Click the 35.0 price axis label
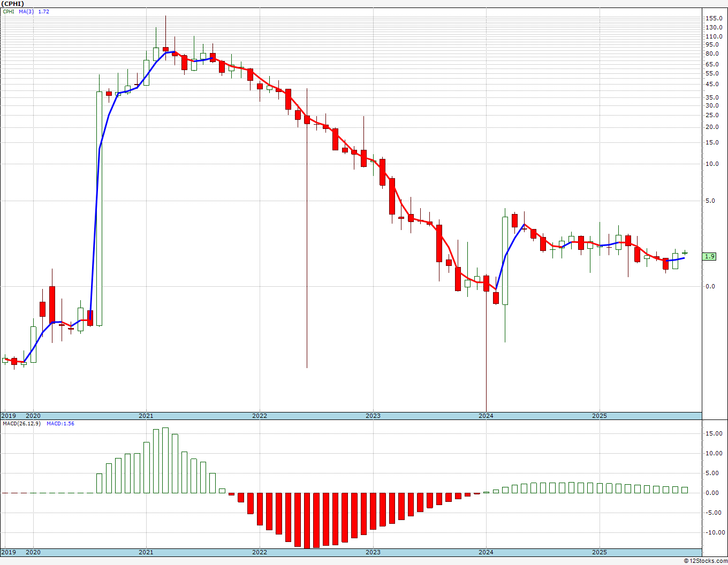728x565 pixels. click(x=712, y=97)
